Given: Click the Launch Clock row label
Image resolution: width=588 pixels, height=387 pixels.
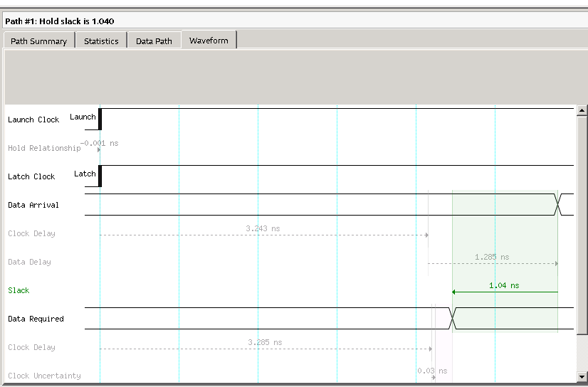Looking at the screenshot, I should (x=33, y=120).
